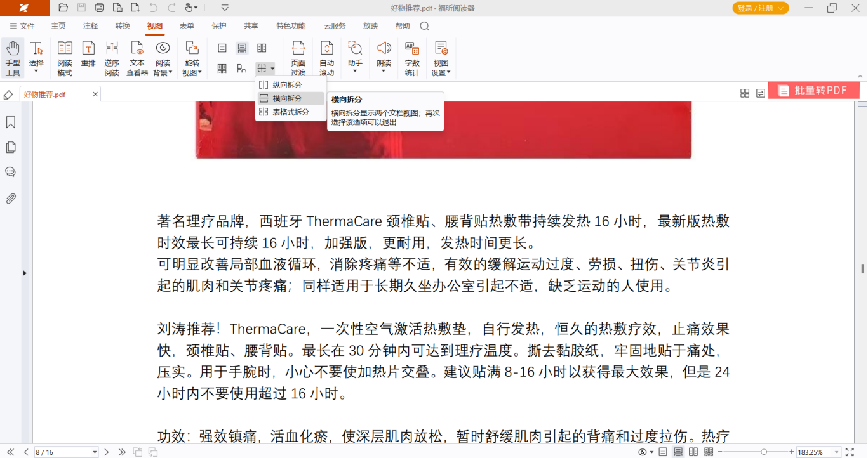Open the attachments paperclip panel
This screenshot has width=868, height=458.
pos(11,199)
